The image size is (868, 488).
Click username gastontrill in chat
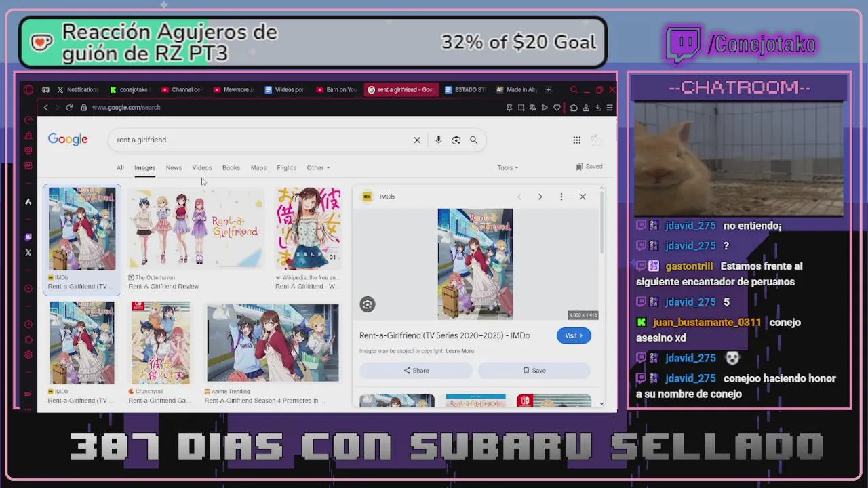(x=689, y=266)
